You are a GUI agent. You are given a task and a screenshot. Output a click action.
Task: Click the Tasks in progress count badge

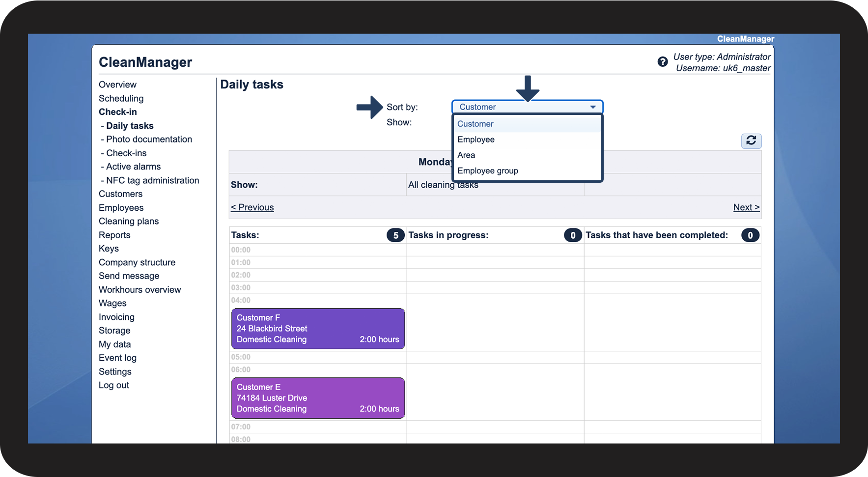(573, 235)
